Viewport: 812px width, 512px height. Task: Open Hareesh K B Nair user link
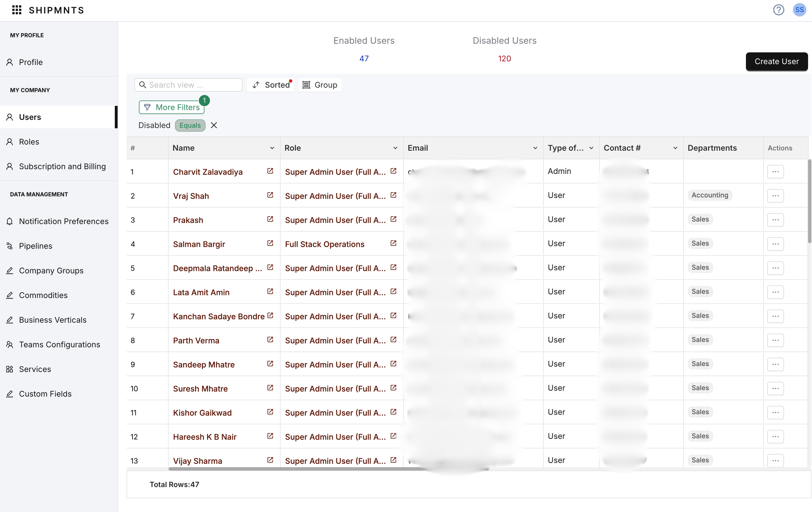(205, 437)
